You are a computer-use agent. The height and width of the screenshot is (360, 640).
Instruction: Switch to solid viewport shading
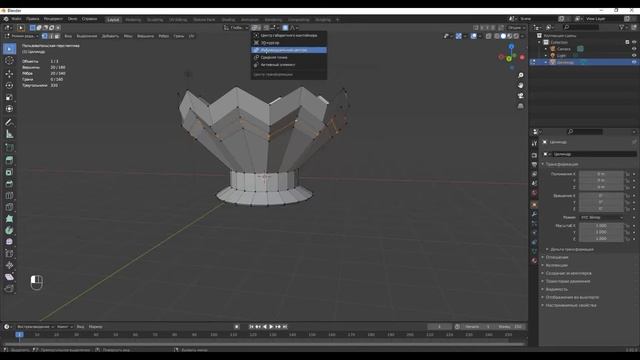(503, 36)
